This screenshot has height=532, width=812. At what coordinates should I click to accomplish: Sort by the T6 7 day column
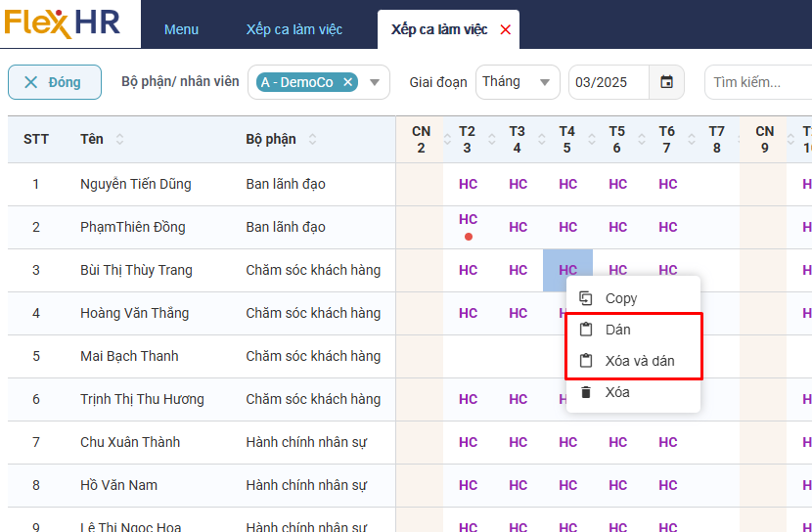coord(692,139)
